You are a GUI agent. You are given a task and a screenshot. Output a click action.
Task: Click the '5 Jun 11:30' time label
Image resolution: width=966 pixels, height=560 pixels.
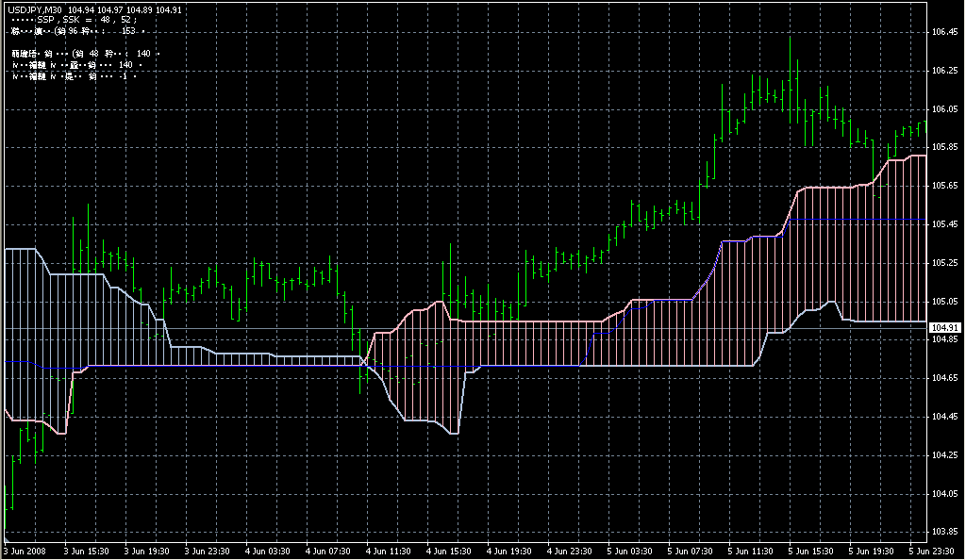coord(750,552)
